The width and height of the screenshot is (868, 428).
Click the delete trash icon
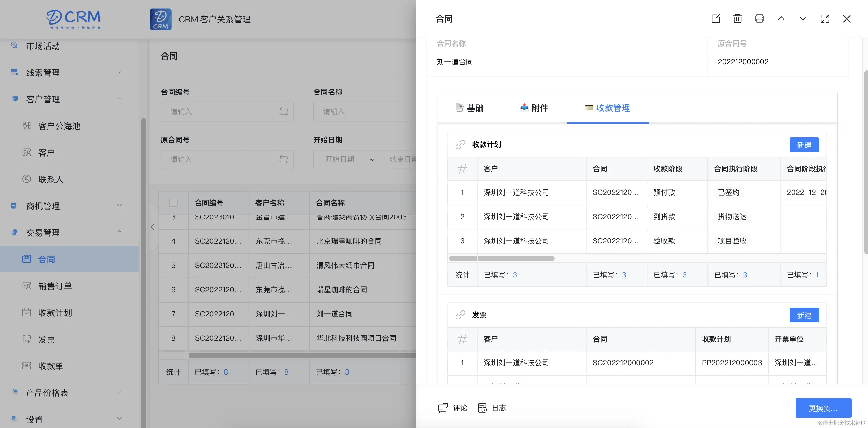[737, 18]
